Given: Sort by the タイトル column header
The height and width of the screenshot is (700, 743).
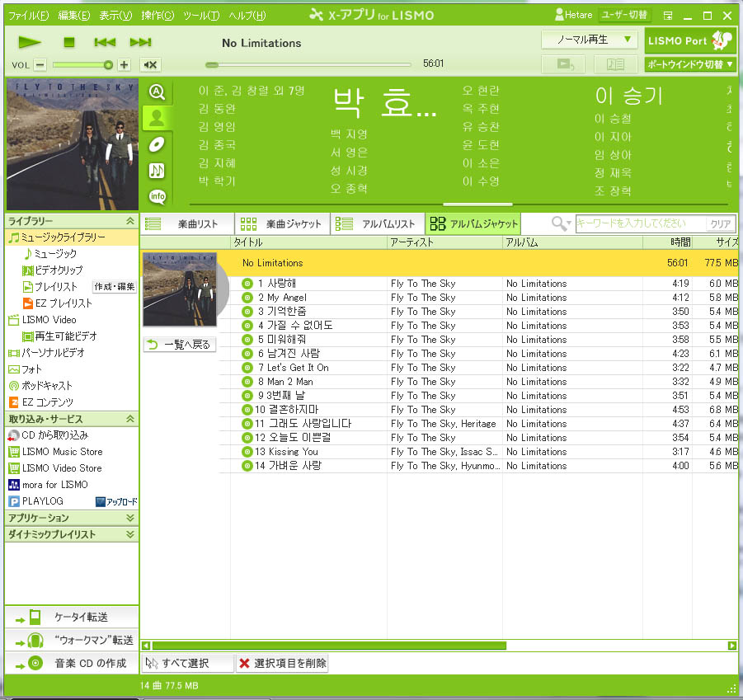Looking at the screenshot, I should pyautogui.click(x=308, y=242).
